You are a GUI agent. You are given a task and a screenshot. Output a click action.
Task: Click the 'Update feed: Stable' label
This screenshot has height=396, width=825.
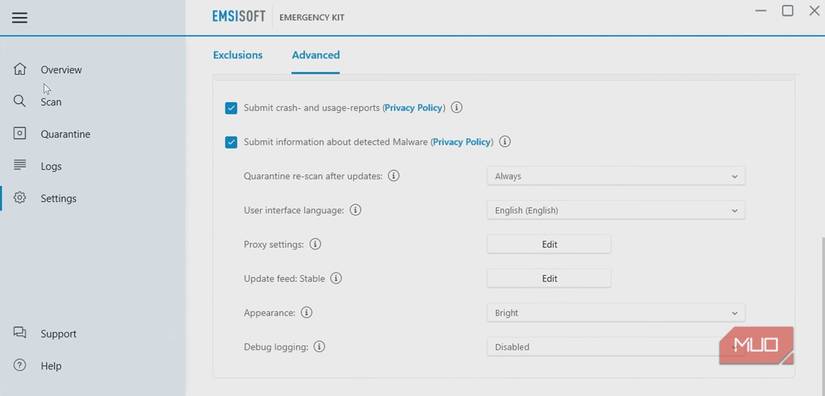pos(284,279)
